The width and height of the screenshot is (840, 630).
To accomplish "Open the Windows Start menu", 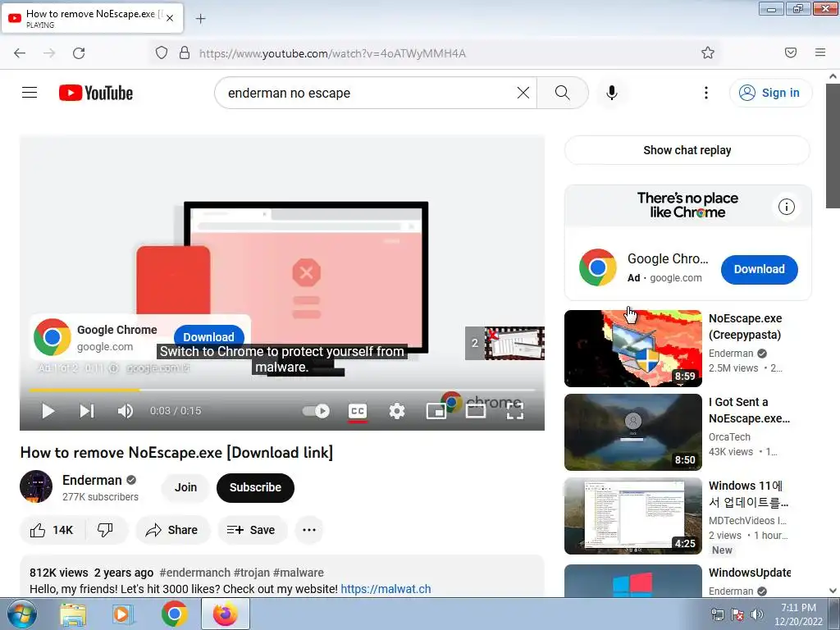I will [21, 614].
